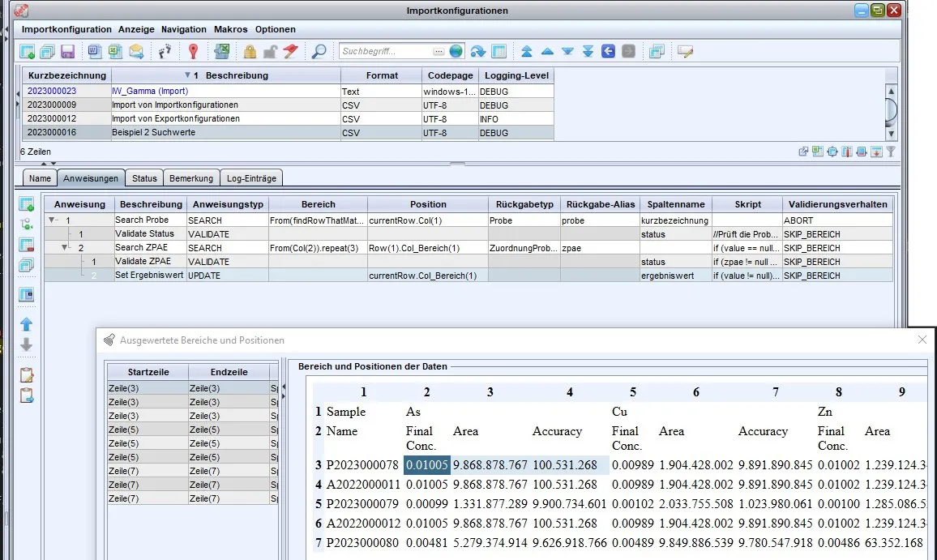Click the magnifying glass search icon

(x=319, y=51)
